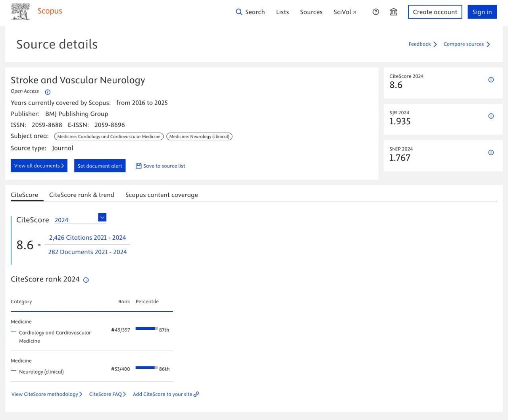The height and width of the screenshot is (420, 508).
Task: Click Save to source list
Action: [160, 166]
